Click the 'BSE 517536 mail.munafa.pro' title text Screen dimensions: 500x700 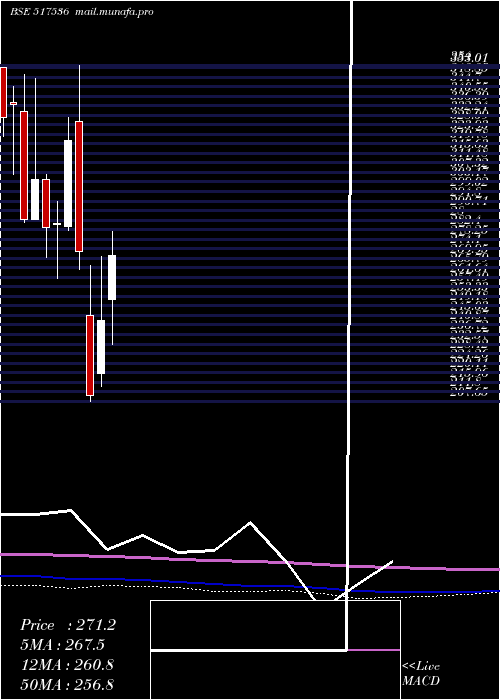(x=82, y=12)
